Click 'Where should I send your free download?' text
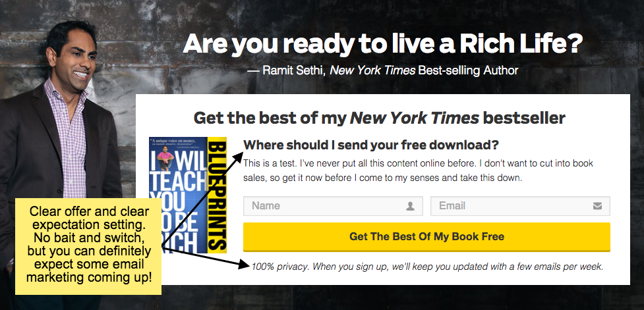 371,145
